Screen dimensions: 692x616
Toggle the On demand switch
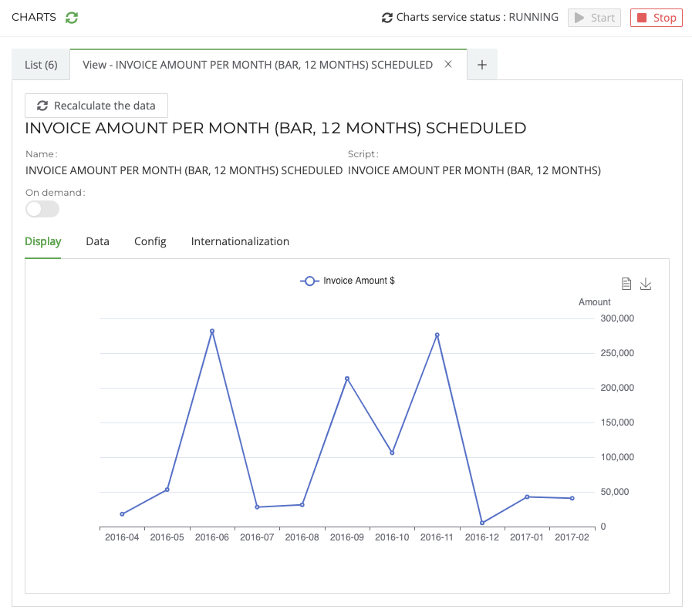point(42,209)
